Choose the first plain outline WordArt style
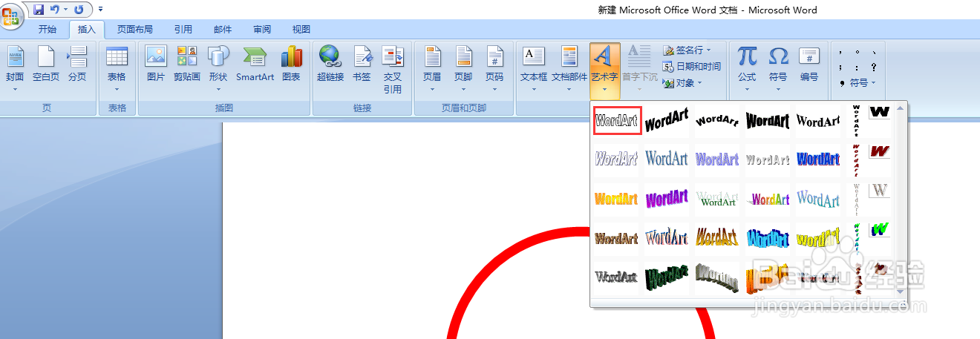 616,120
